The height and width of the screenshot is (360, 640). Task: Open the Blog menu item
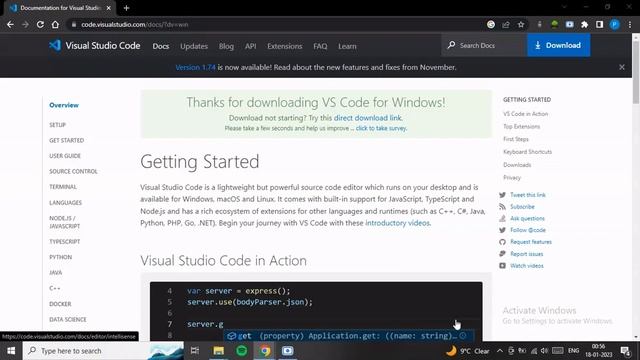(x=226, y=46)
